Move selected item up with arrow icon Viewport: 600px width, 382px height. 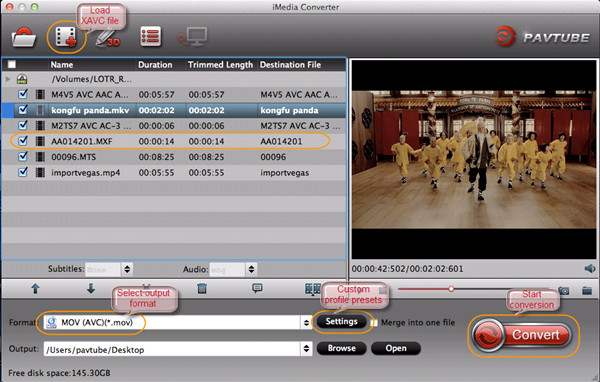click(x=35, y=288)
